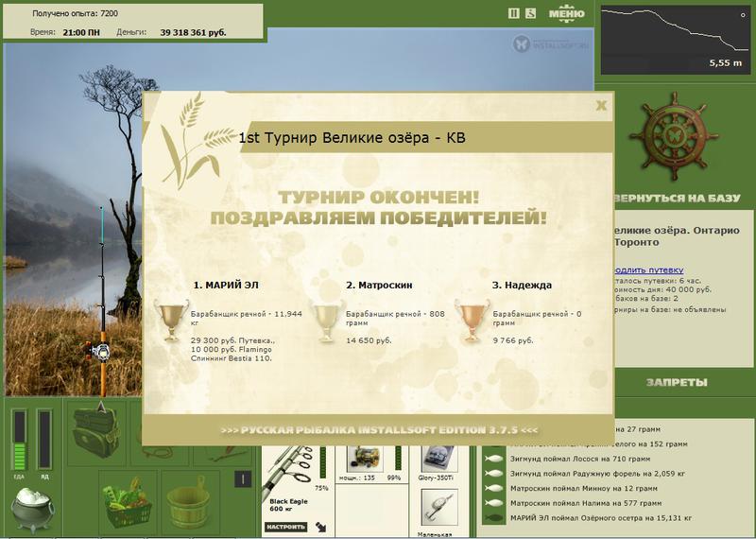Screen dimensions: 756x539
Task: Close the tournament results dialog
Action: coord(601,105)
